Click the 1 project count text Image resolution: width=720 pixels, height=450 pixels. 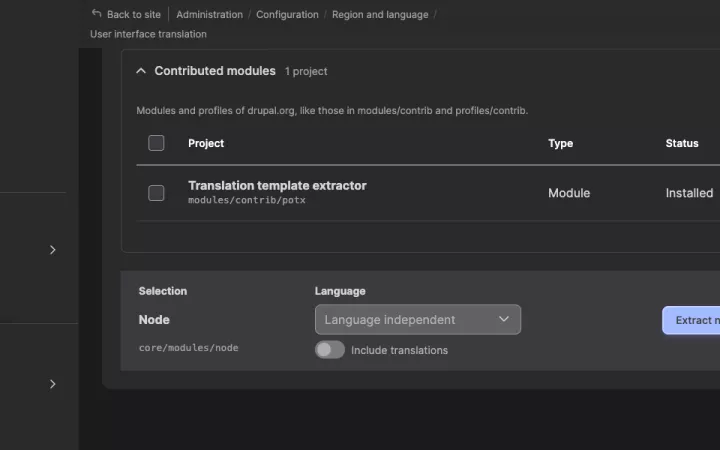tap(306, 71)
